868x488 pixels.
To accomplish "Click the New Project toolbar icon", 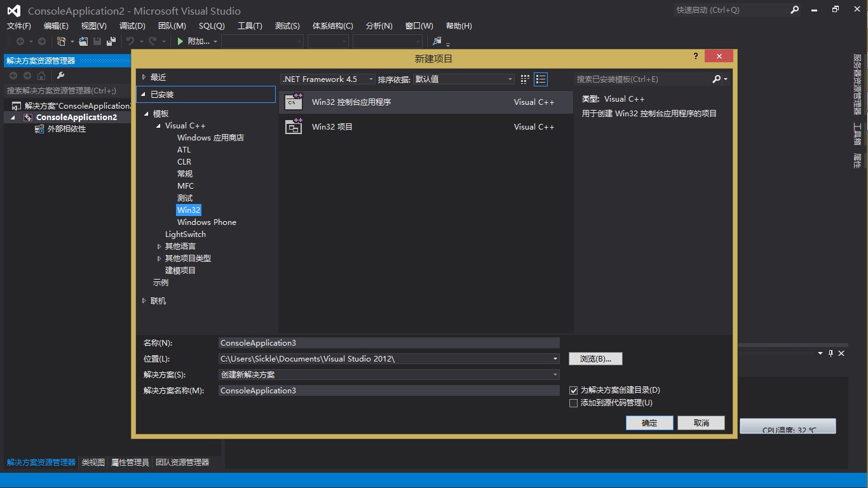I will 62,41.
